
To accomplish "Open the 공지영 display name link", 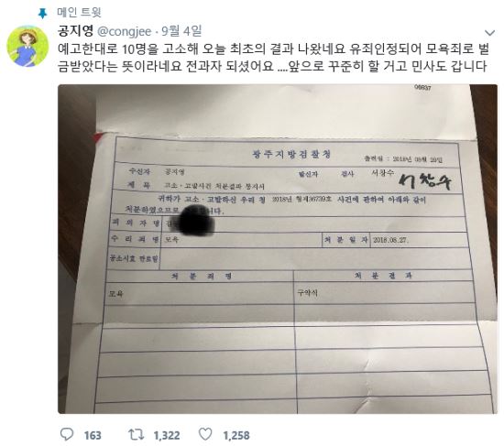I will click(x=75, y=31).
